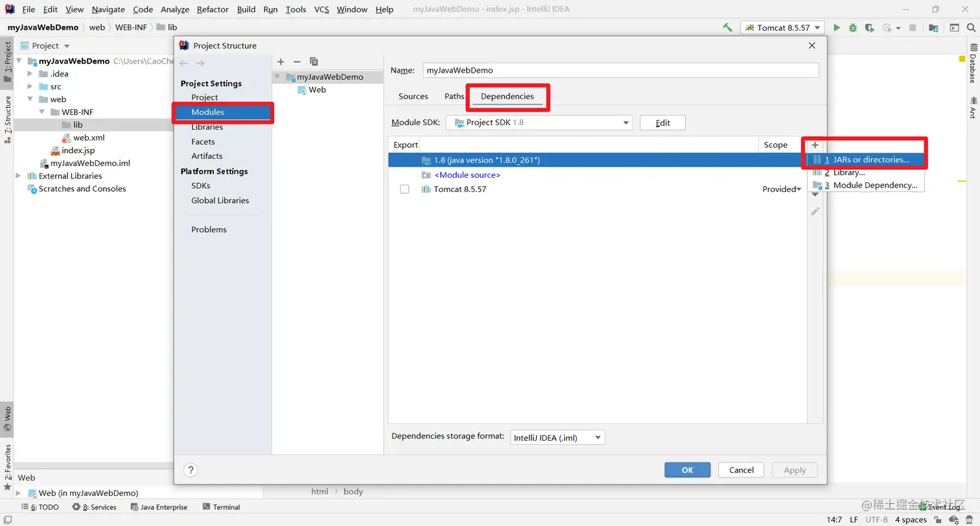The height and width of the screenshot is (526, 980).
Task: Select Modules in Project Settings
Action: tap(222, 112)
